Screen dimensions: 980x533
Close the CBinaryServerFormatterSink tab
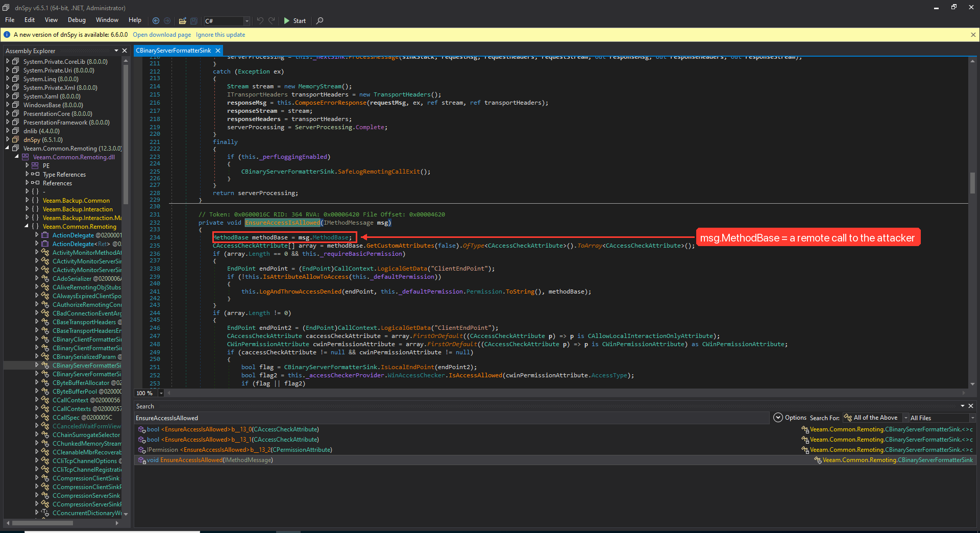(218, 51)
